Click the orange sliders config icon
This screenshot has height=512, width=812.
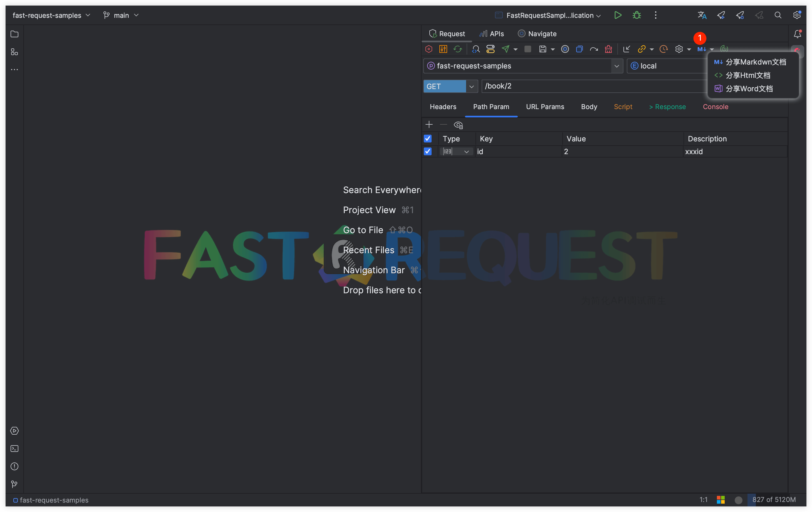pos(443,49)
